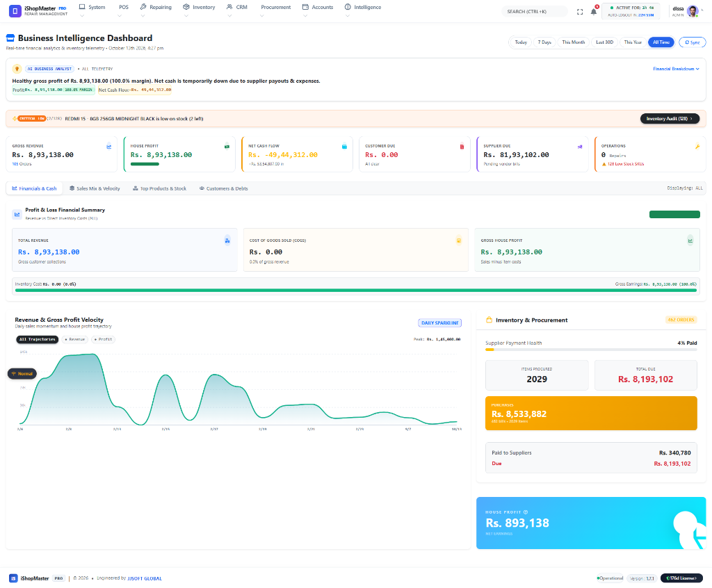Expand chevron under POS menu

[x=120, y=16]
